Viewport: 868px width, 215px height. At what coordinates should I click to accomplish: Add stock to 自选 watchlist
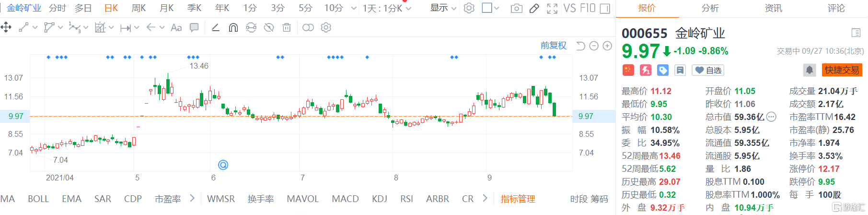(708, 70)
